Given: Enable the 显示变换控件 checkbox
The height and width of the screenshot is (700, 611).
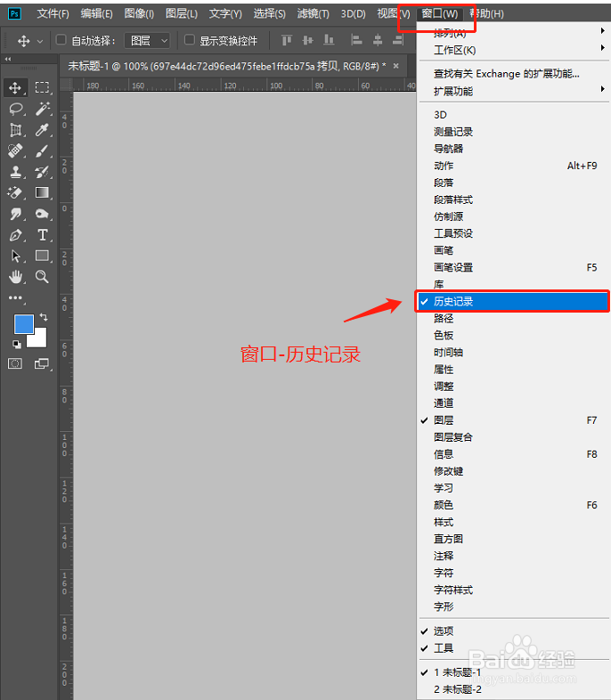Looking at the screenshot, I should click(189, 40).
